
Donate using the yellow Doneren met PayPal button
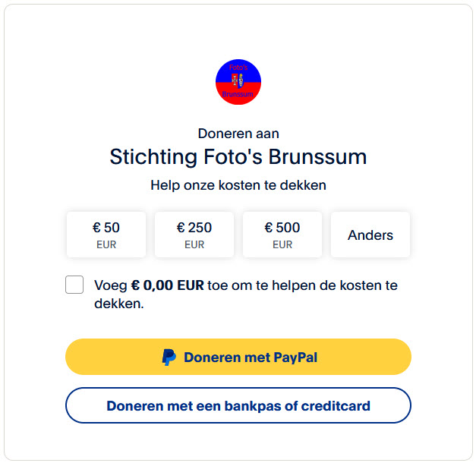(x=238, y=357)
